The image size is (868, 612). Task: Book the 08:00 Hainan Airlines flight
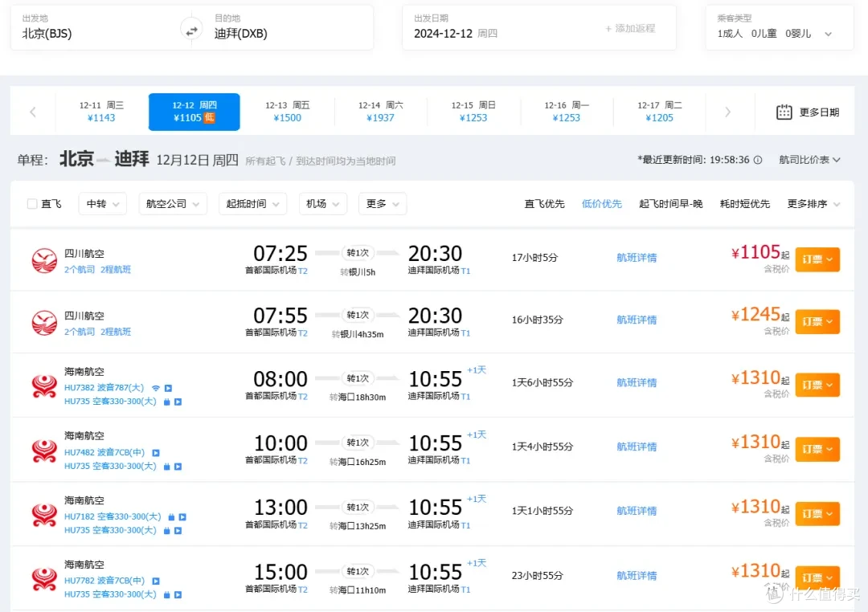click(x=817, y=385)
